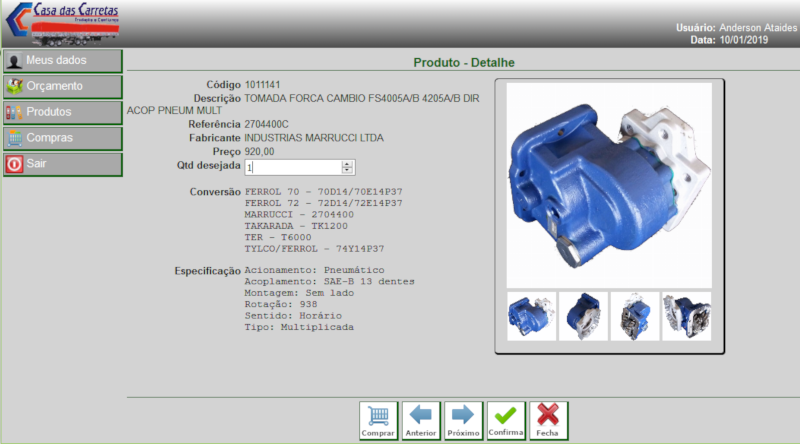
Task: Click the date 10/01/2019
Action: tap(743, 40)
